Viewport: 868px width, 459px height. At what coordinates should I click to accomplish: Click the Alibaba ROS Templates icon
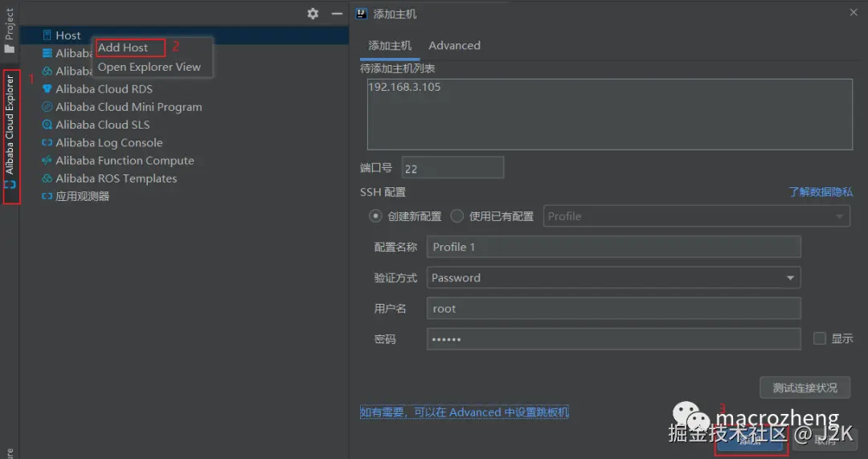click(x=47, y=178)
